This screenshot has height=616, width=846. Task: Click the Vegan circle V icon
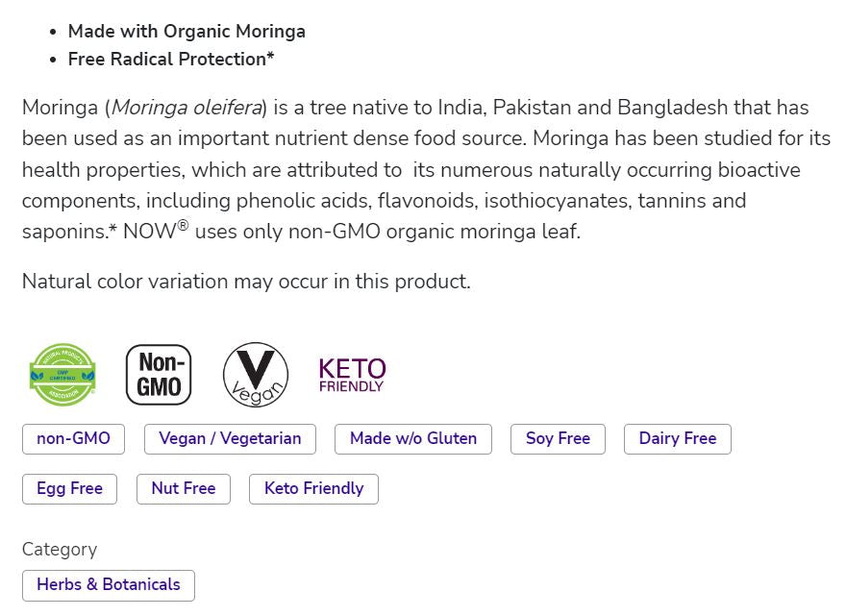[x=256, y=375]
